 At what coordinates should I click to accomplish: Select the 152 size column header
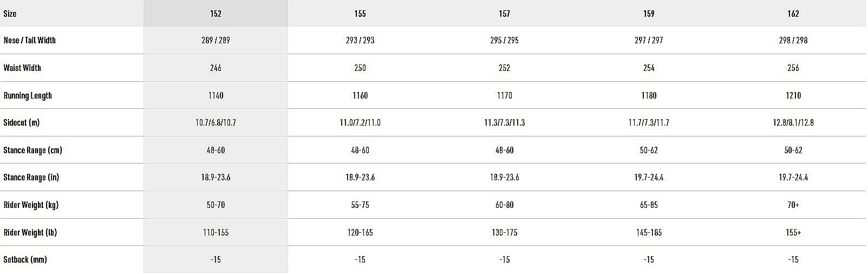[216, 14]
